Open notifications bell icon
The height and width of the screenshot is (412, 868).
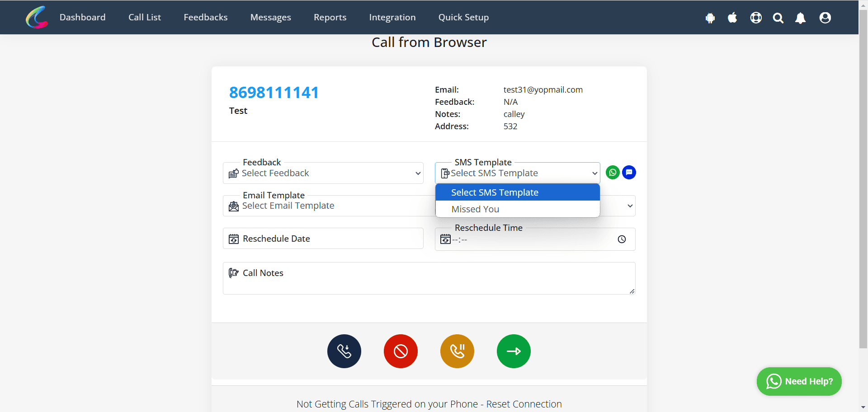coord(801,18)
